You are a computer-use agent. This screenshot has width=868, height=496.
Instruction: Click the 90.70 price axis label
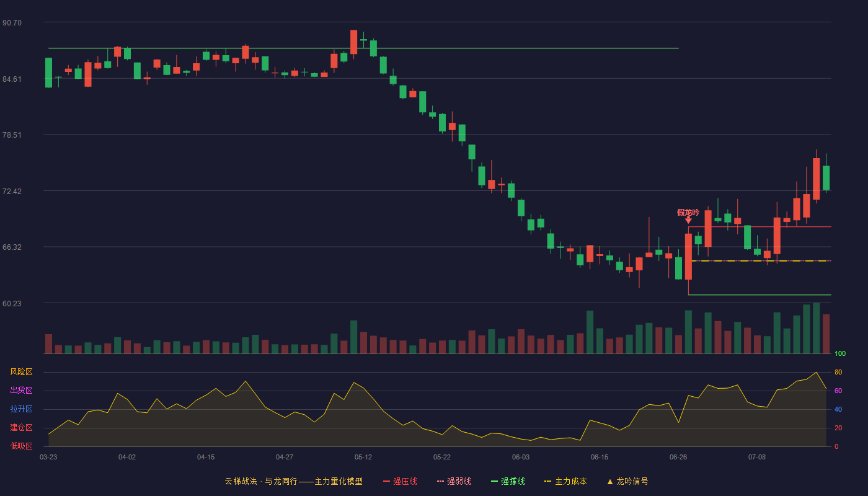point(12,23)
